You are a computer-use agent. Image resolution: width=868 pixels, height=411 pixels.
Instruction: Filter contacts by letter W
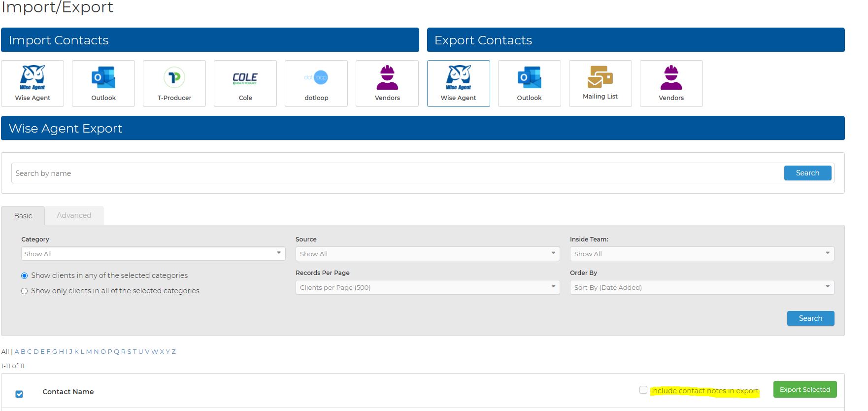155,351
